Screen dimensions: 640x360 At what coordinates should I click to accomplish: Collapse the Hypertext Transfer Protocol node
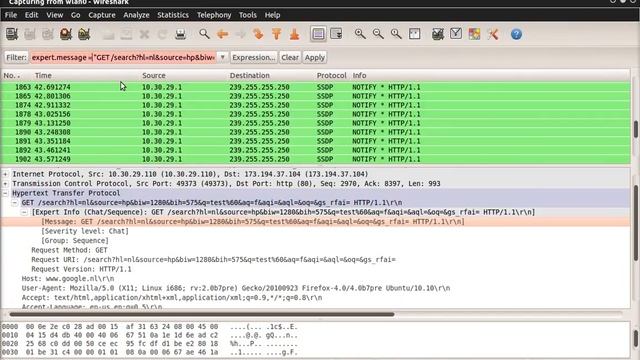[x=5, y=193]
